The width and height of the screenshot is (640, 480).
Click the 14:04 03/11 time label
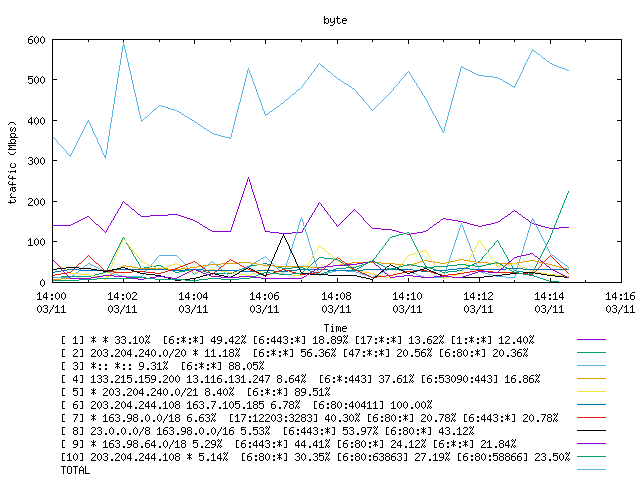[193, 302]
